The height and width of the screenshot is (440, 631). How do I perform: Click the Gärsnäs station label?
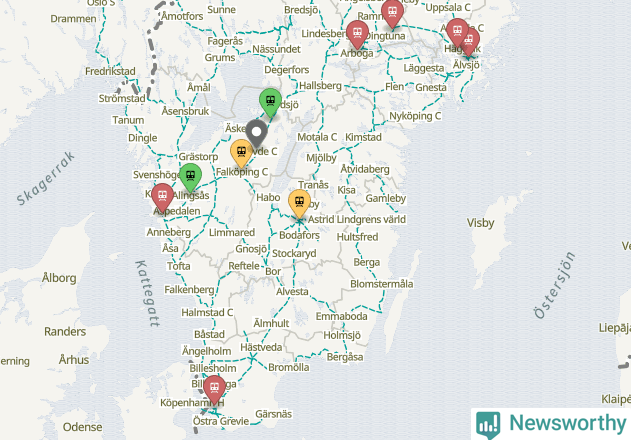[x=273, y=414]
